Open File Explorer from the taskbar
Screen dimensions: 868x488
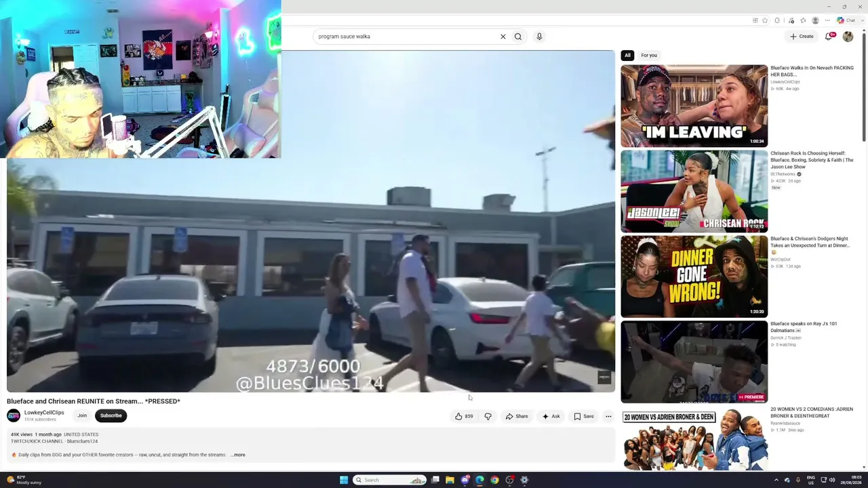coord(450,480)
